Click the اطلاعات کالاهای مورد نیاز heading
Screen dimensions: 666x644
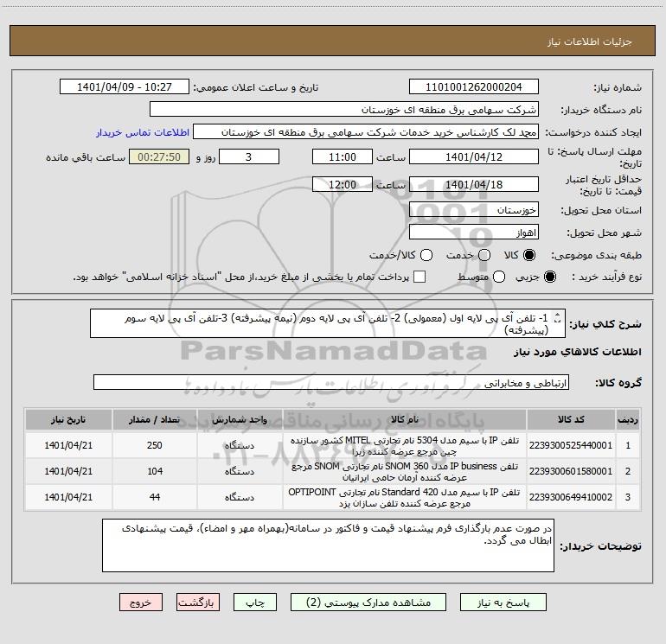pyautogui.click(x=578, y=352)
